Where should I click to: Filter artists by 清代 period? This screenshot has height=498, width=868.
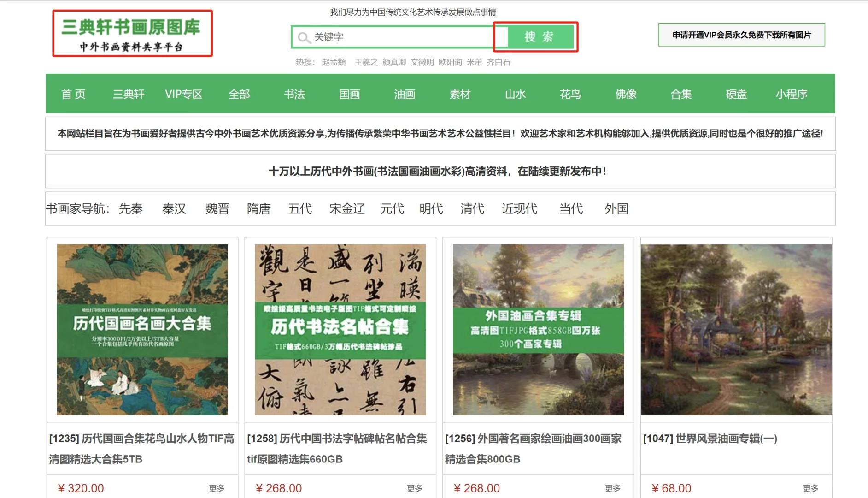coord(472,209)
